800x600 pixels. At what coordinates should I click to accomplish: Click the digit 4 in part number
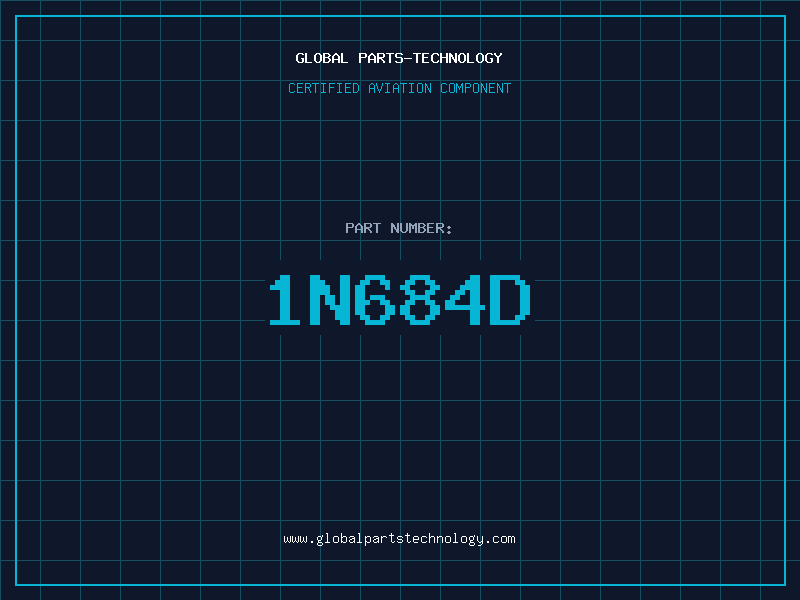point(464,299)
